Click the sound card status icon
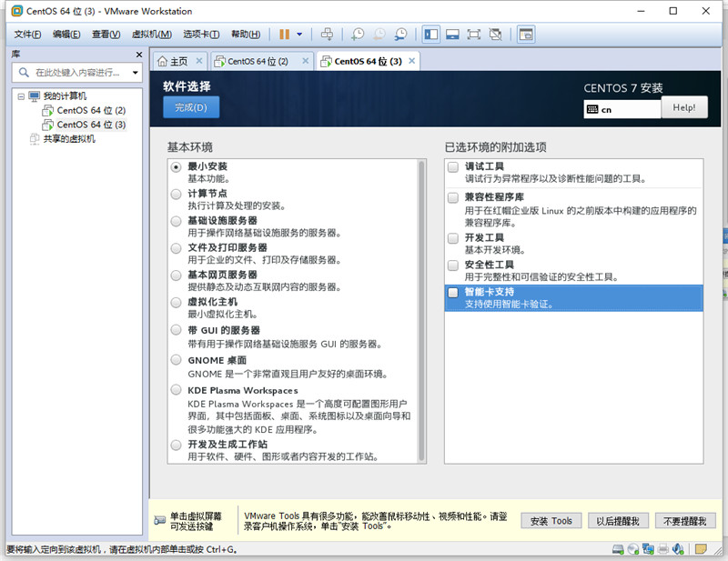Viewport: 728px width, 561px height. tap(678, 549)
